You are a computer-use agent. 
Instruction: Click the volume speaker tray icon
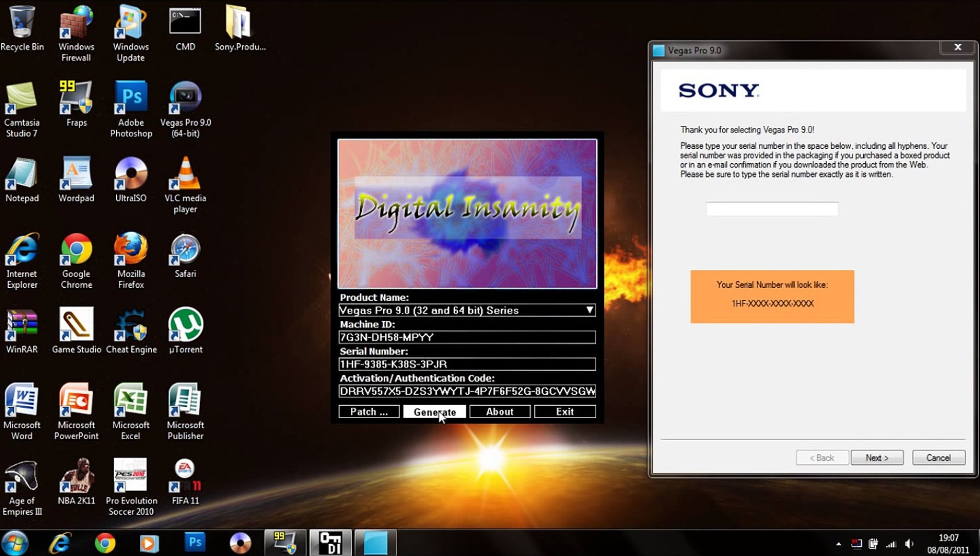point(909,544)
